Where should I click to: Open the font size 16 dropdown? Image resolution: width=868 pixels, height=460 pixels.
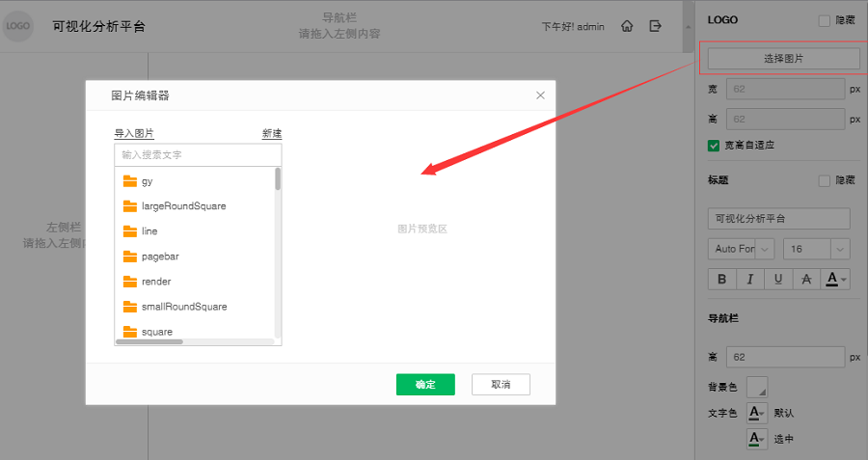[x=816, y=249]
